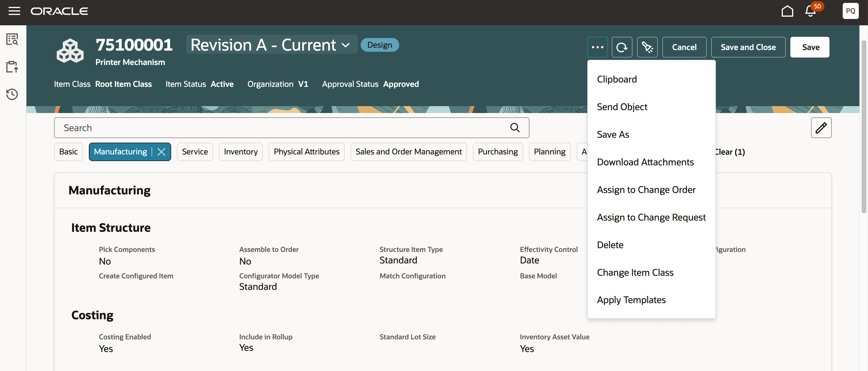Image resolution: width=868 pixels, height=371 pixels.
Task: Open the hamburger navigation menu
Action: [14, 11]
